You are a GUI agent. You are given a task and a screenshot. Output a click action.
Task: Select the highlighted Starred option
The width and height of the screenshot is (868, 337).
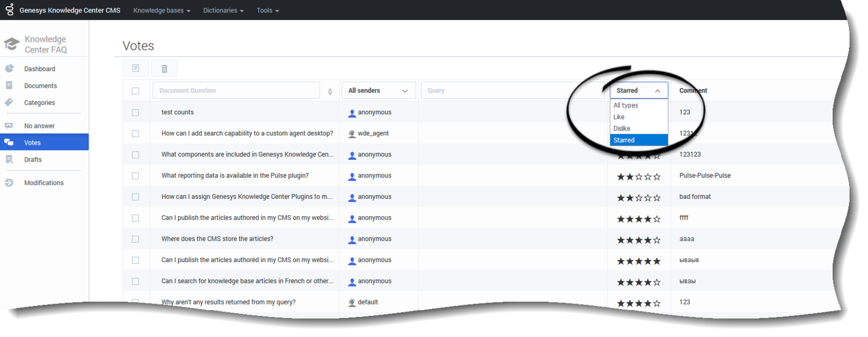[x=639, y=140]
